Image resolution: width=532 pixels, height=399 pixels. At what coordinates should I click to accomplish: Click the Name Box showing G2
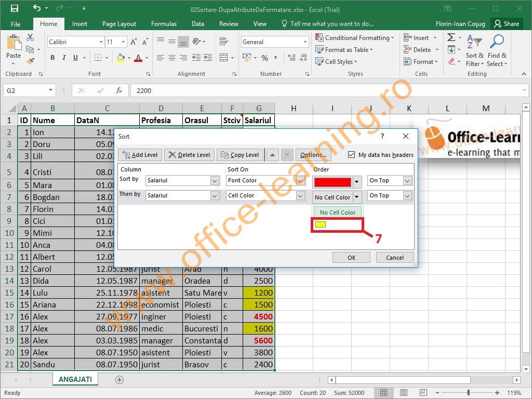pos(25,90)
